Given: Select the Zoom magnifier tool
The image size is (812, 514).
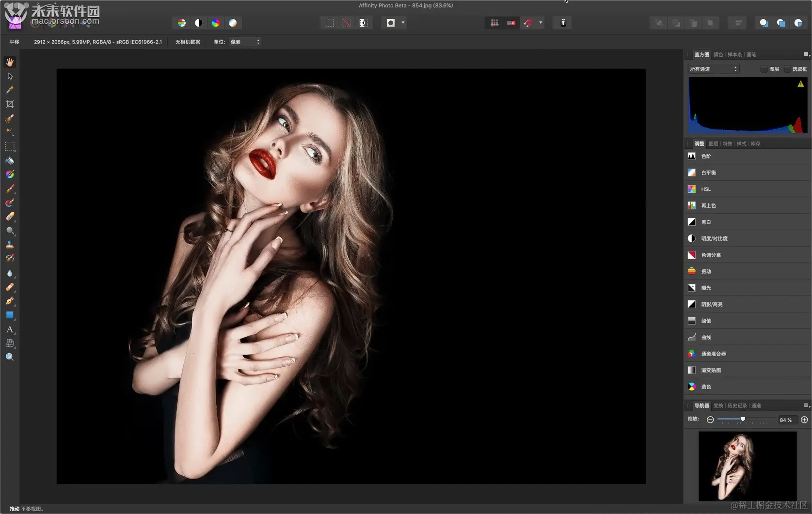Looking at the screenshot, I should coord(10,357).
